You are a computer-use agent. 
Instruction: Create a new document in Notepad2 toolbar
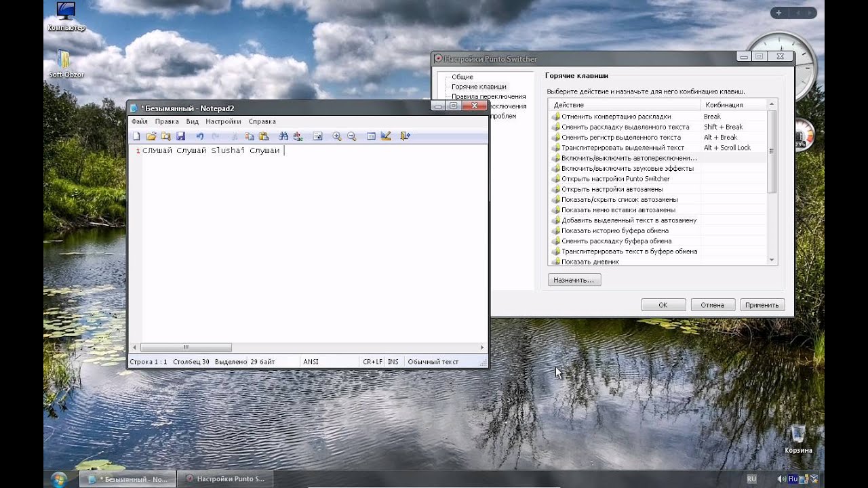[136, 136]
